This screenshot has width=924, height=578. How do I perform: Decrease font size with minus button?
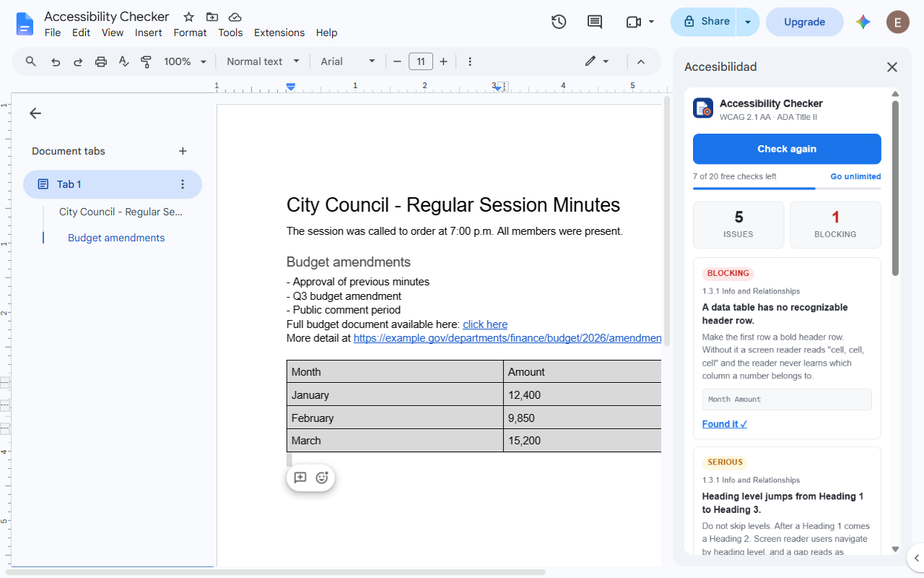point(397,61)
